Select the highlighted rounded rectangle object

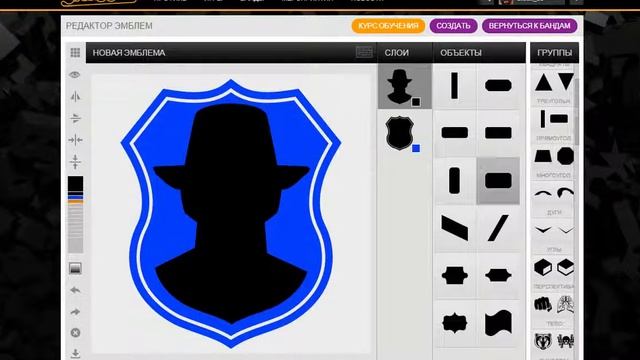click(x=498, y=180)
